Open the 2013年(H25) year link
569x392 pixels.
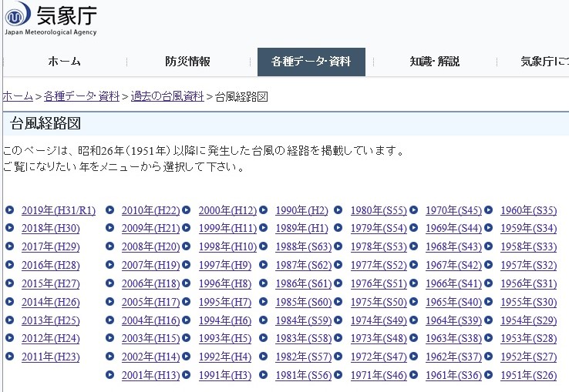(x=50, y=320)
